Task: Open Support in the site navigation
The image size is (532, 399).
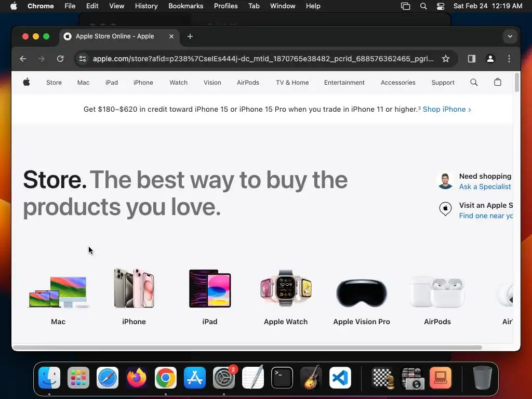Action: click(443, 83)
